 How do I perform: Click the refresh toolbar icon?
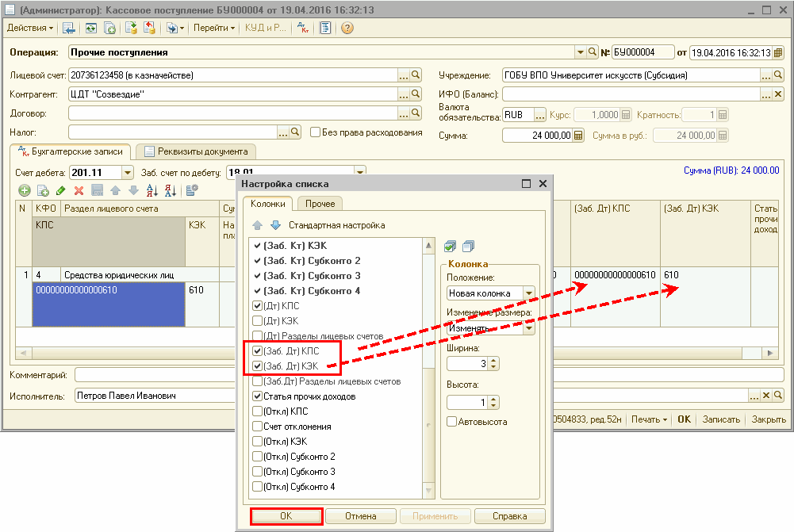(x=90, y=28)
